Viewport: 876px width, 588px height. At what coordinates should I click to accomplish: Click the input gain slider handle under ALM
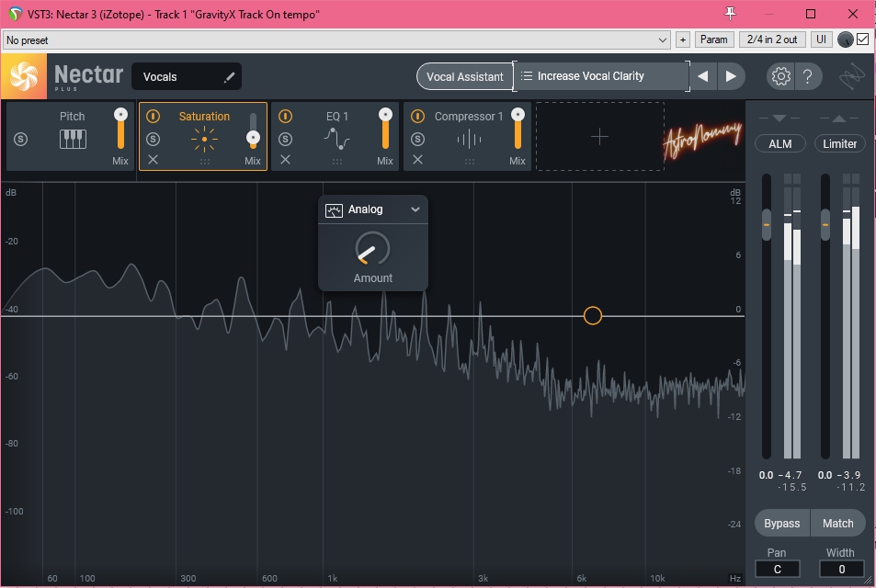[x=767, y=224]
